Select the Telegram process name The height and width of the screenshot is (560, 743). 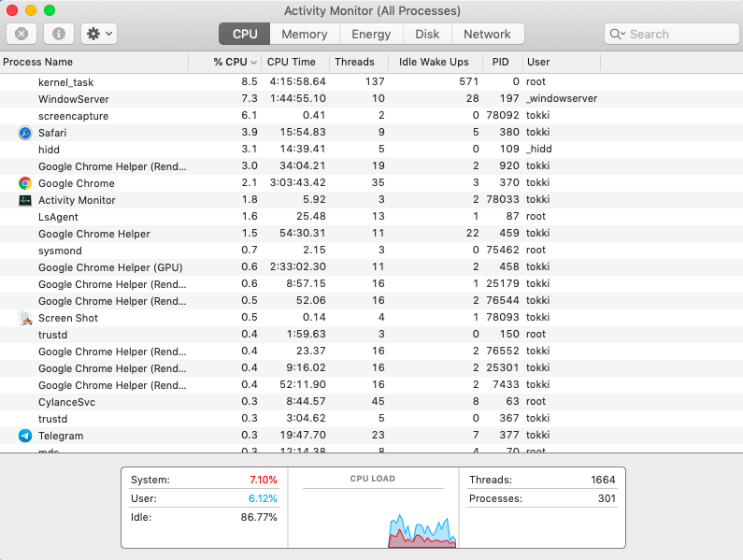tap(61, 436)
